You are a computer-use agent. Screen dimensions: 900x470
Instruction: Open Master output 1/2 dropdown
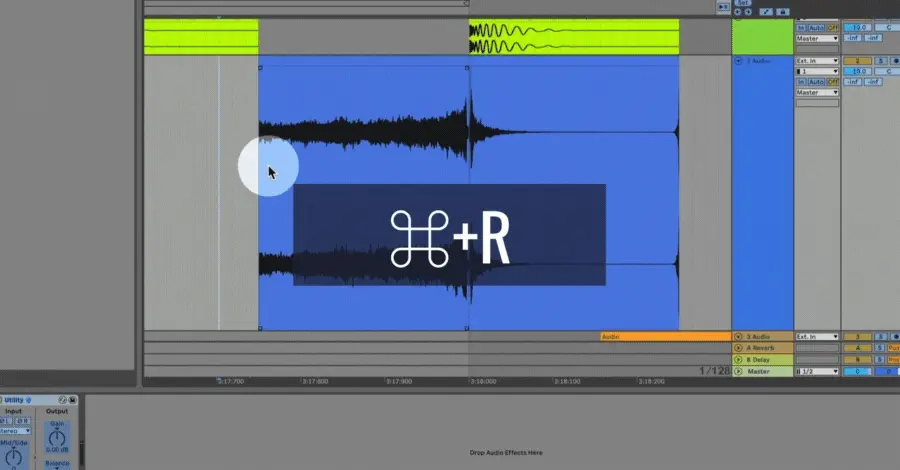point(817,371)
